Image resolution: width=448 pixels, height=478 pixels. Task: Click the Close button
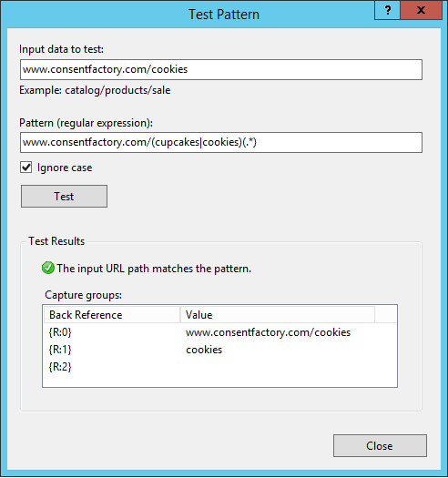click(380, 446)
